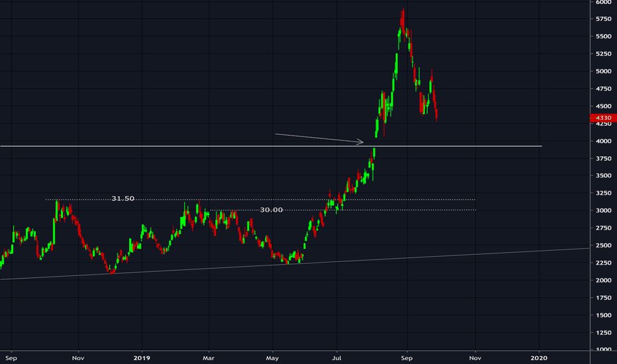Select the 31.50 resistance level label
This screenshot has width=617, height=364.
[122, 199]
